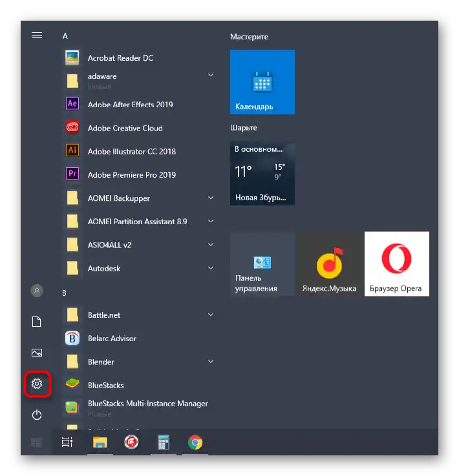Open the red circular app on taskbar
Viewport: 459px width, 476px height.
(131, 442)
